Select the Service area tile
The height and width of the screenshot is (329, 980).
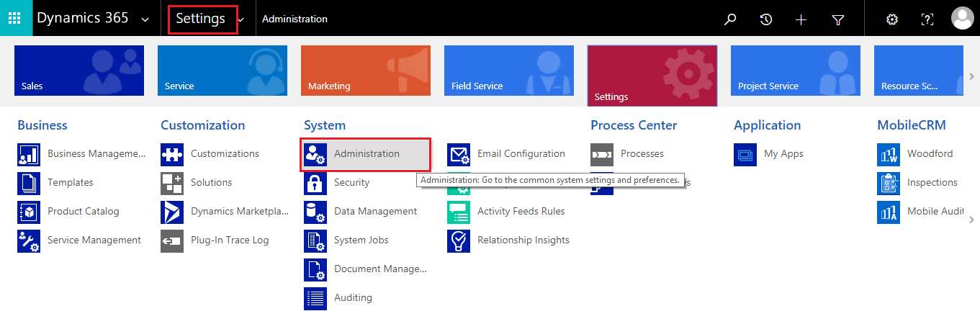(222, 71)
